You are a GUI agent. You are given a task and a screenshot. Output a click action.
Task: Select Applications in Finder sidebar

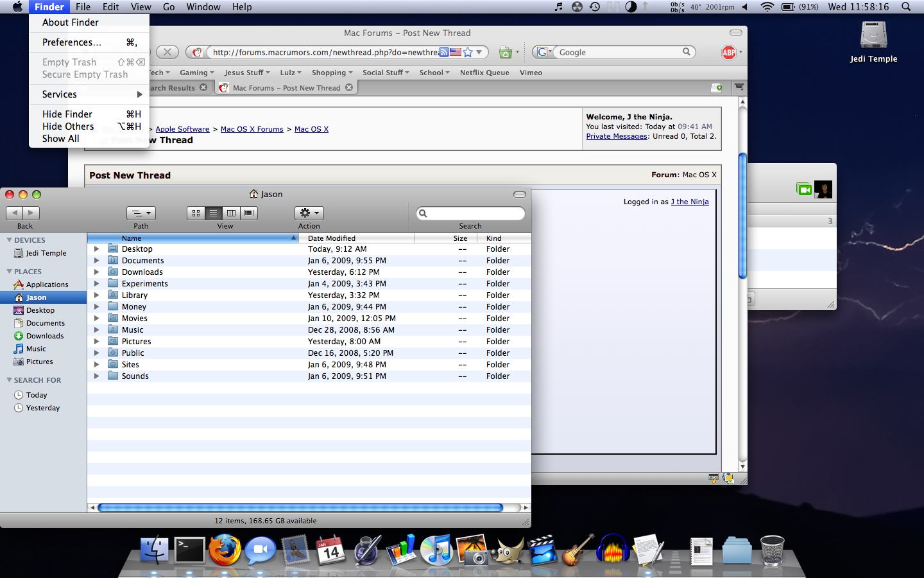pos(44,285)
